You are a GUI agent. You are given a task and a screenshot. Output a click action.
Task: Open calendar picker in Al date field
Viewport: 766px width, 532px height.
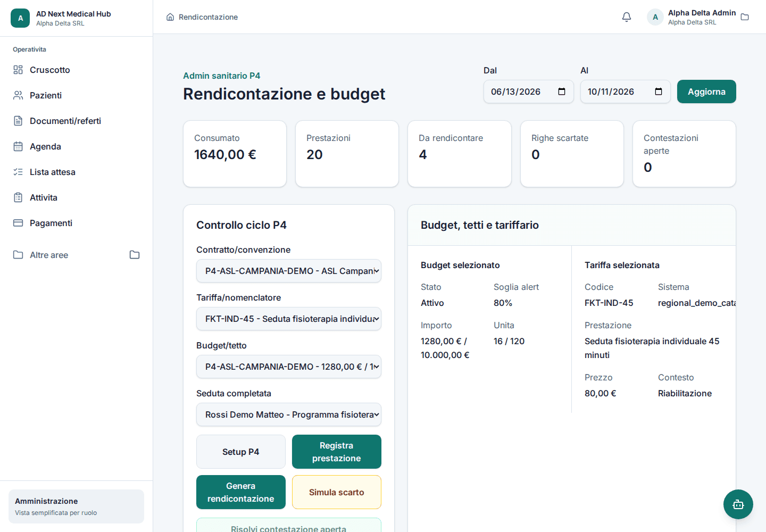(659, 92)
